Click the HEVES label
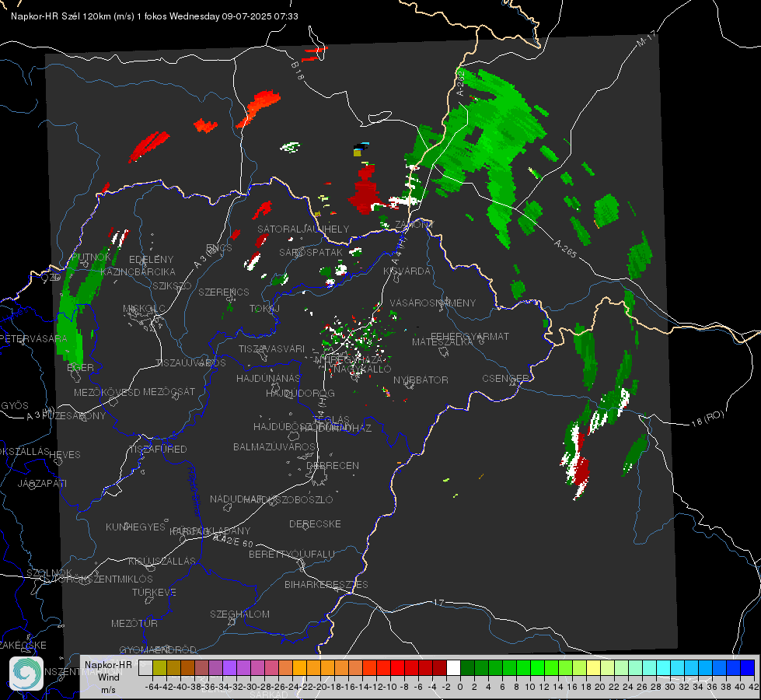The height and width of the screenshot is (700, 761). 65,455
